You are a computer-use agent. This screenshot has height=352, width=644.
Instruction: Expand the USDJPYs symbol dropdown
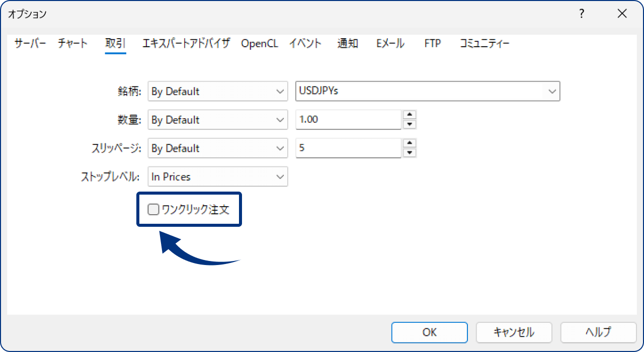point(428,91)
